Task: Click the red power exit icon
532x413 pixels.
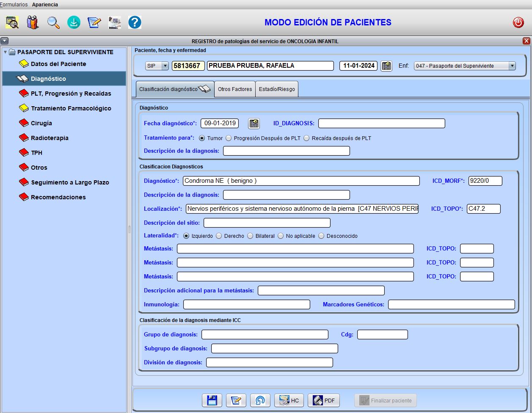Action: point(518,23)
